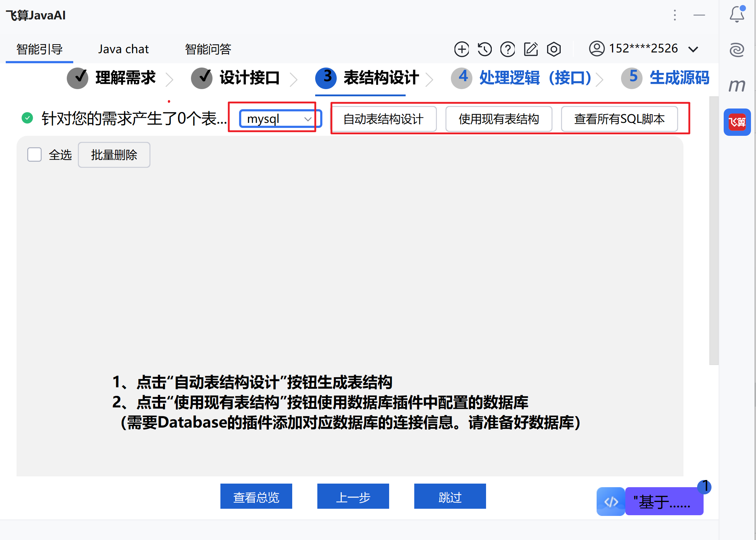Viewport: 756px width, 540px height.
Task: Switch to the Java chat tab
Action: tap(123, 49)
